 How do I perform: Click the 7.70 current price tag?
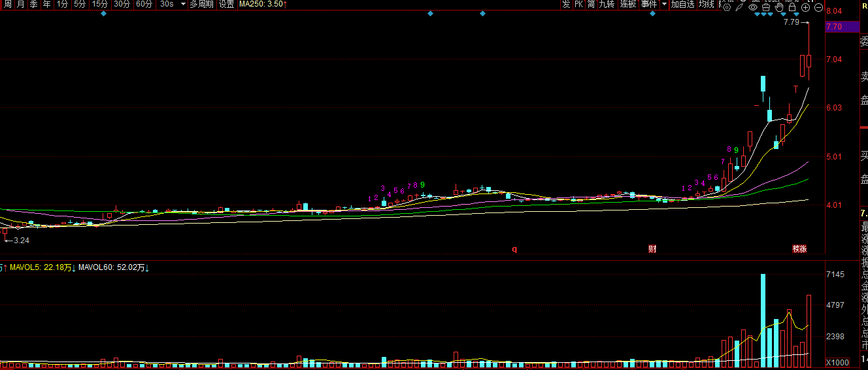tap(843, 27)
